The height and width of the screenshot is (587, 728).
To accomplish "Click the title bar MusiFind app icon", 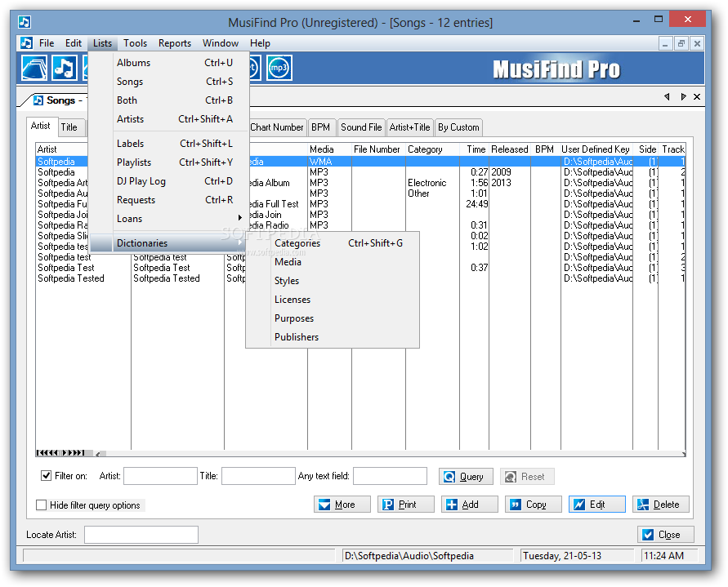I will 25,22.
